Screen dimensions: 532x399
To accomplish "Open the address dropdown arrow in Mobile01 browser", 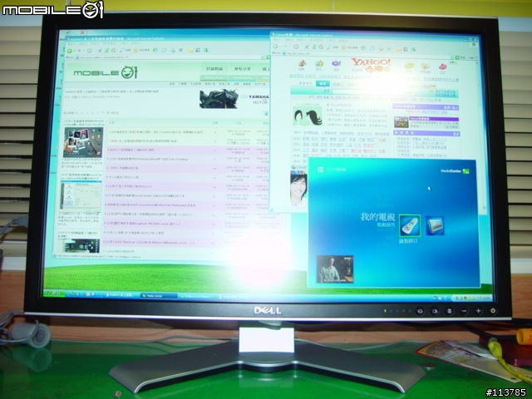I will pyautogui.click(x=263, y=57).
